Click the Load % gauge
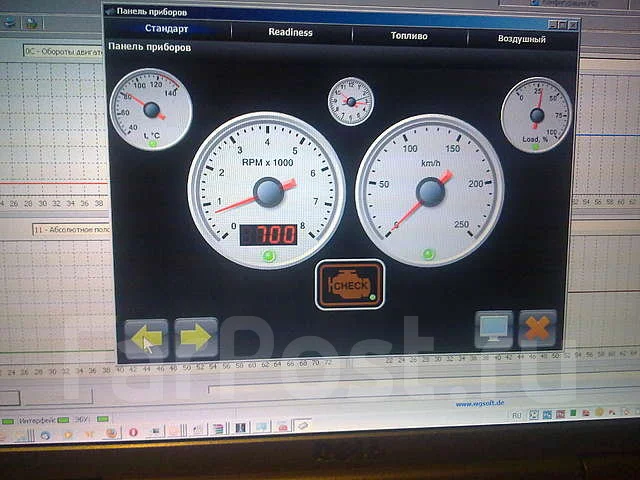 (x=536, y=115)
